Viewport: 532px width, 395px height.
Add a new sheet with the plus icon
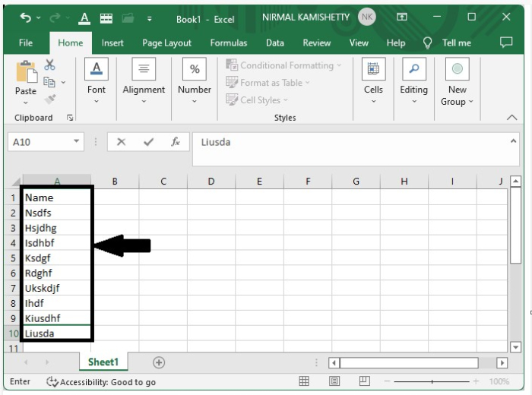point(159,363)
